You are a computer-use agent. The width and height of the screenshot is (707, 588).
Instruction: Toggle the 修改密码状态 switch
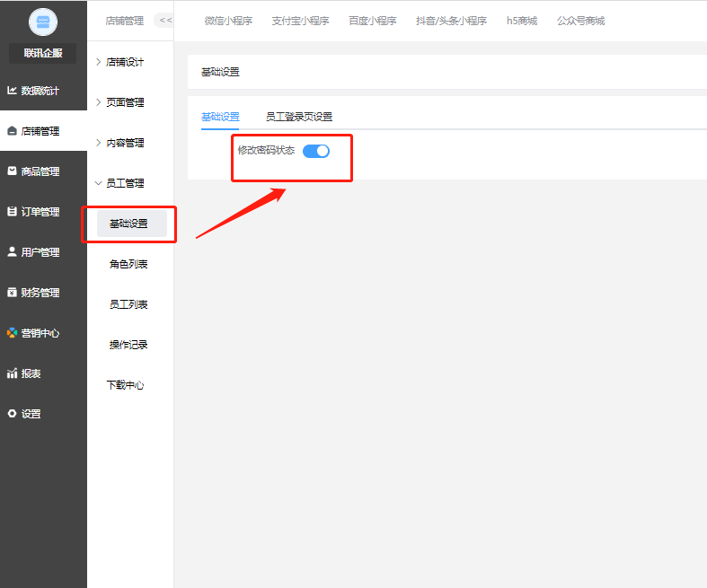click(316, 151)
